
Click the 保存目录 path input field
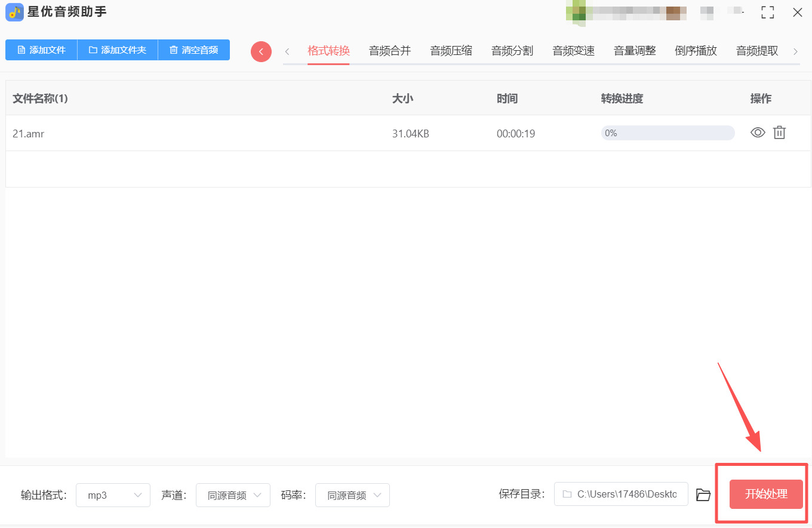pos(621,495)
